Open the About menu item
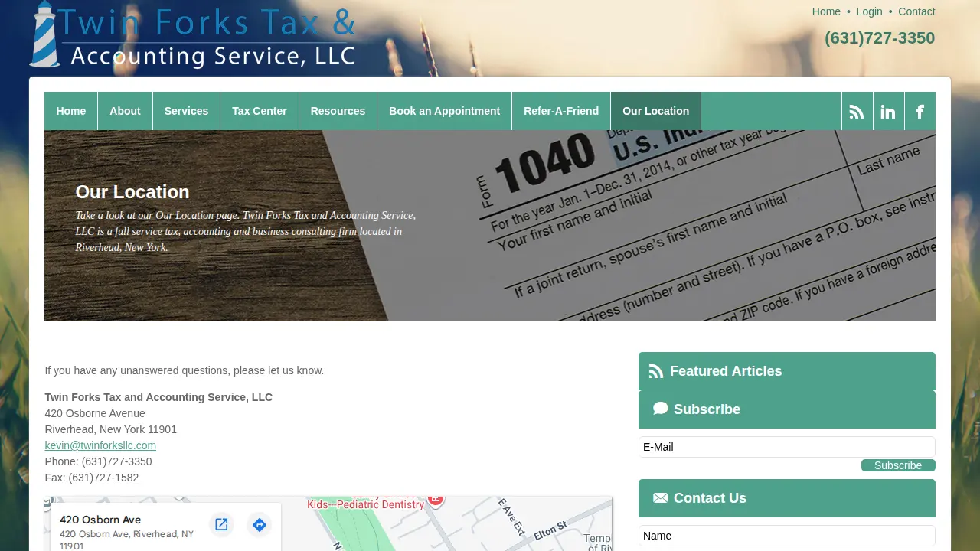This screenshot has width=980, height=551. [125, 111]
